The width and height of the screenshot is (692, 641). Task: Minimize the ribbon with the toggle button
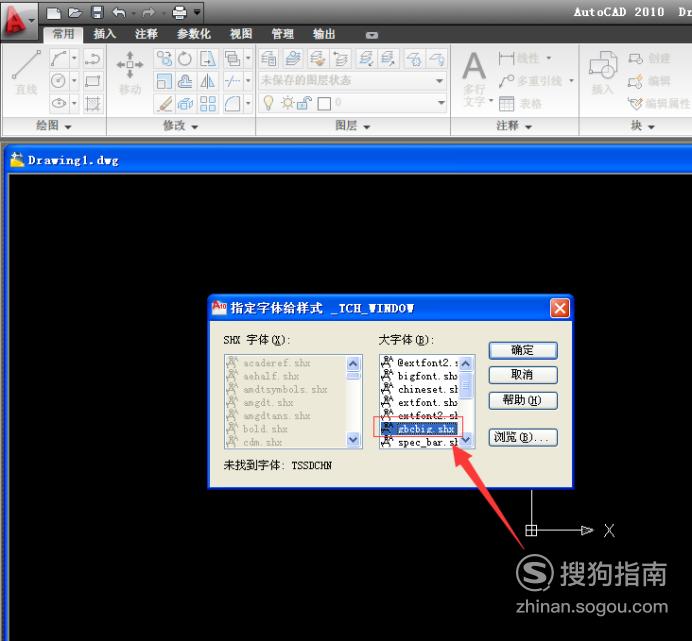pos(372,35)
